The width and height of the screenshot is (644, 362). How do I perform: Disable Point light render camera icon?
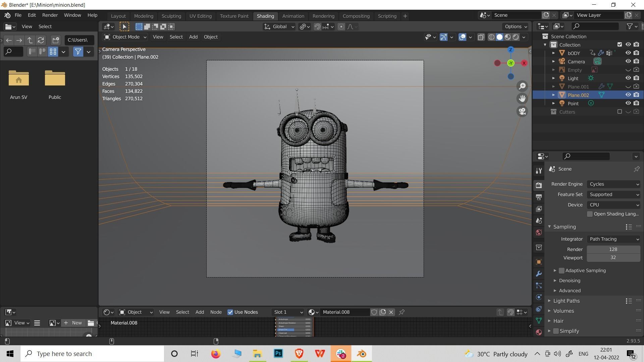(636, 103)
